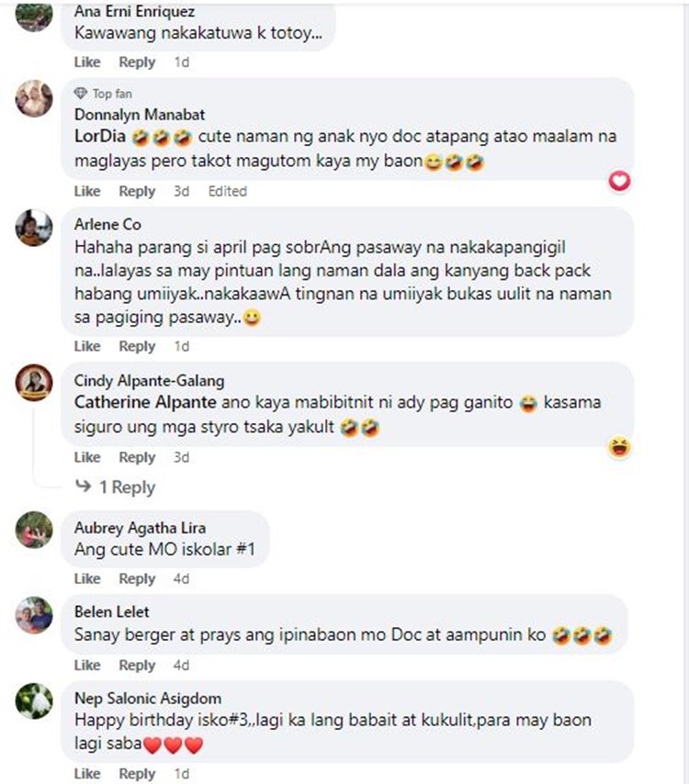Open tagged Catherine Alpante profile link
Viewport: 689px width, 784px height.
(145, 402)
